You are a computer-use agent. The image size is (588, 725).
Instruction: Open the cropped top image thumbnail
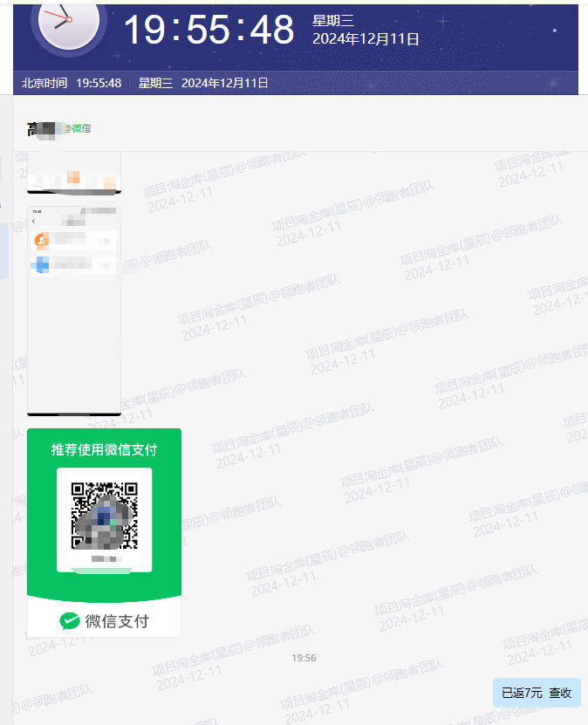(x=74, y=173)
